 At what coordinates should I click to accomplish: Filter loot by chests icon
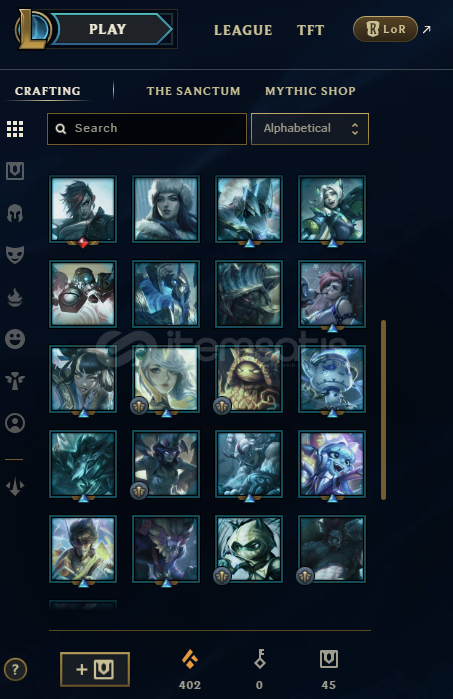(x=15, y=171)
